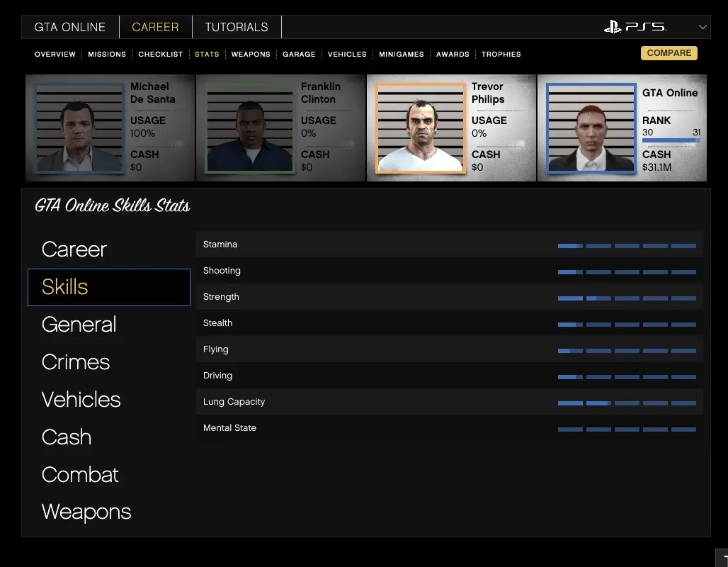Switch to the GTA Online tab
Screen dimensions: 728x567
(70, 27)
